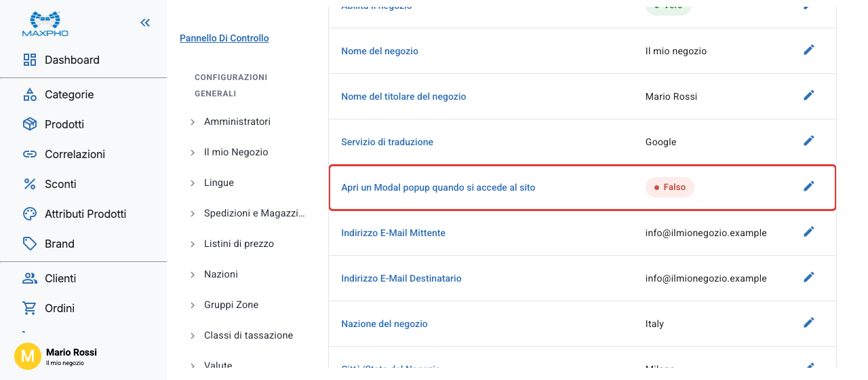Viewport: 868px width, 380px height.
Task: Expand the Spedizioni e Magazzi… chevron
Action: [193, 214]
